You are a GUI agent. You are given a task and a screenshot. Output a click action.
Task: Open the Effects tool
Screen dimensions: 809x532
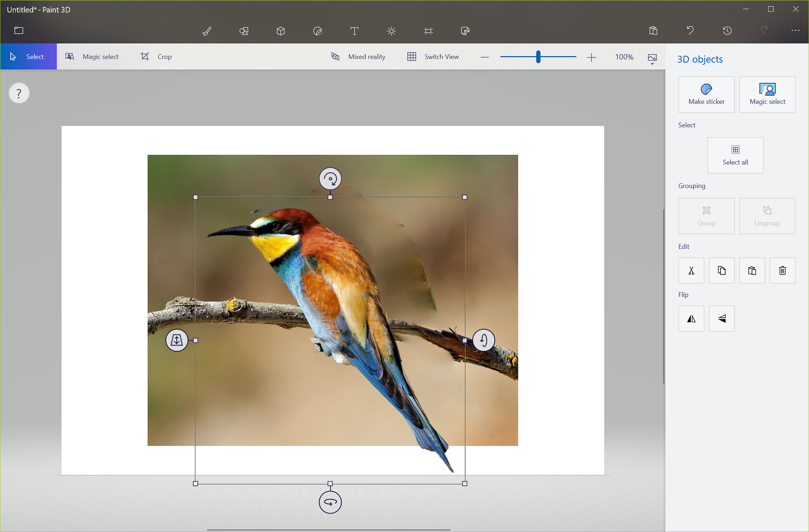391,31
